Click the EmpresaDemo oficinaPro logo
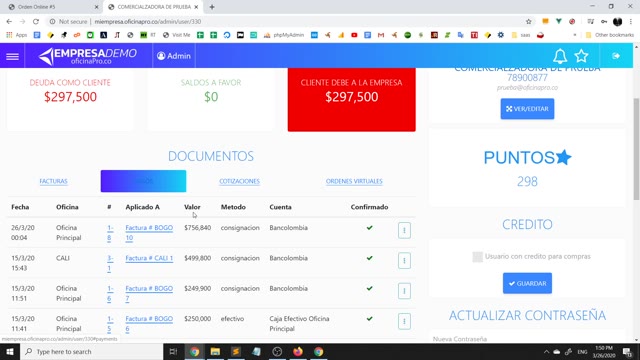Screen dimensions: 640x360 88,56
